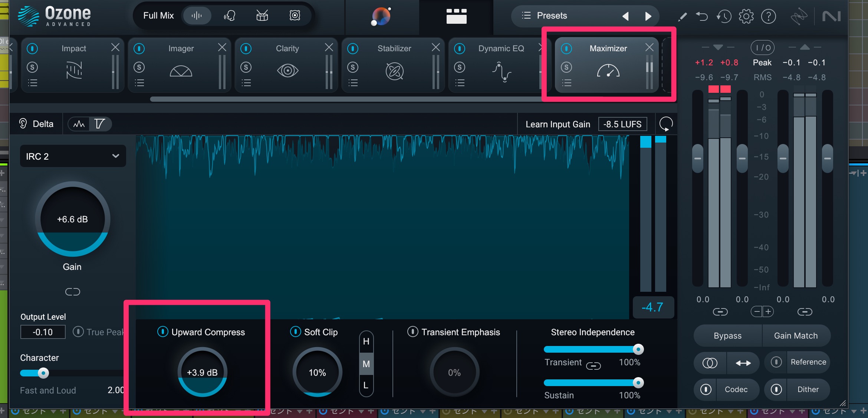Open the Maximizer module preset list icon
The image size is (868, 418).
tap(566, 82)
